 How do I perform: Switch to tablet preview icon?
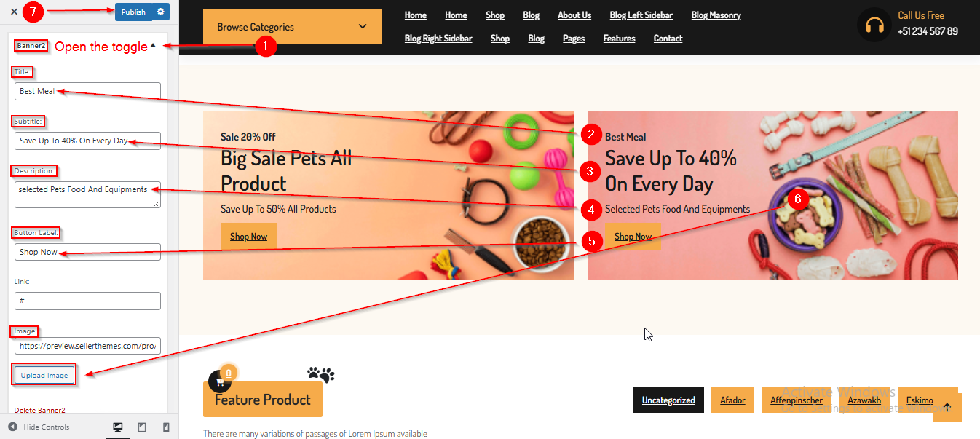142,427
